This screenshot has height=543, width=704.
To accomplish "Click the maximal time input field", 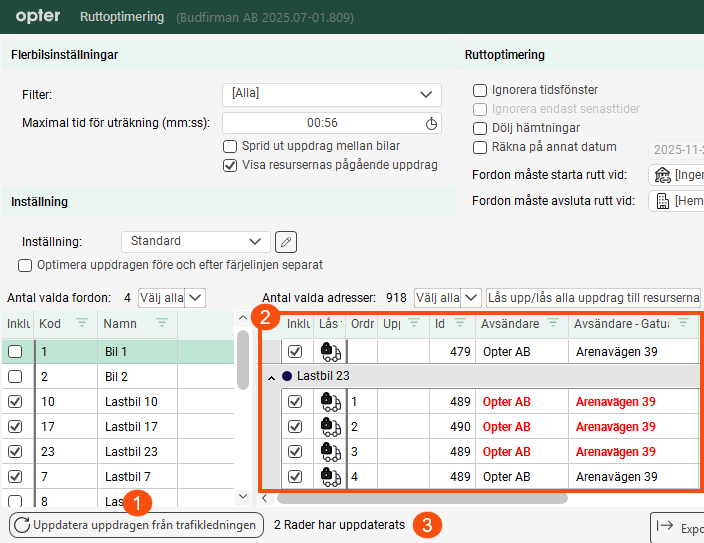I will [x=320, y=124].
